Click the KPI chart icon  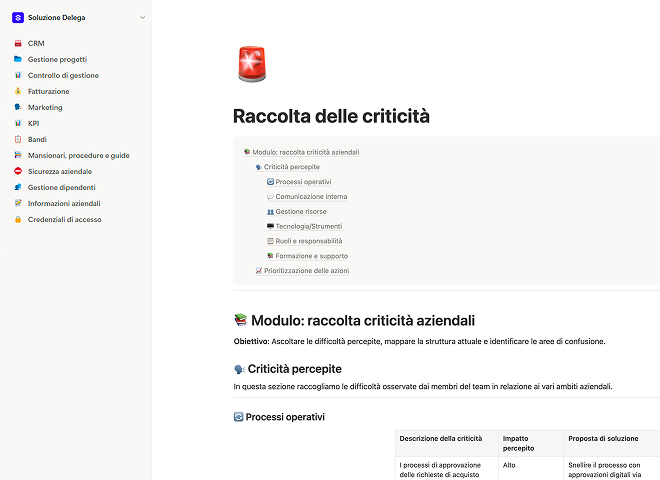(18, 123)
